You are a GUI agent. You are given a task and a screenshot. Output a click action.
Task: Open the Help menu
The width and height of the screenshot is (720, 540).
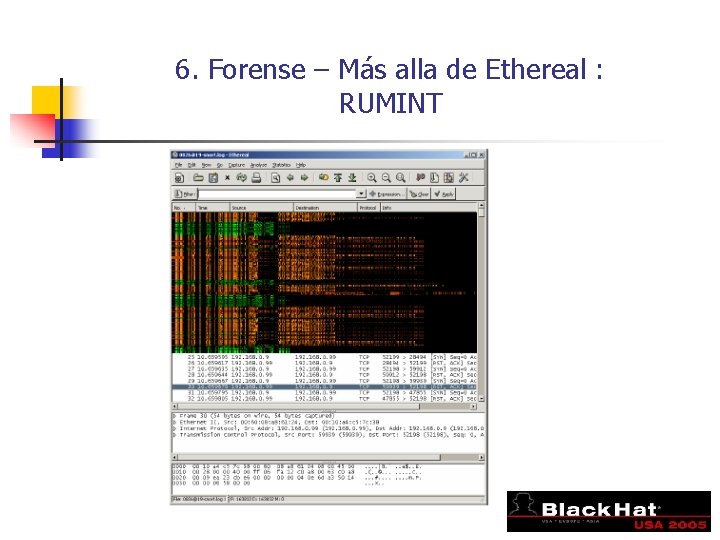pos(301,165)
